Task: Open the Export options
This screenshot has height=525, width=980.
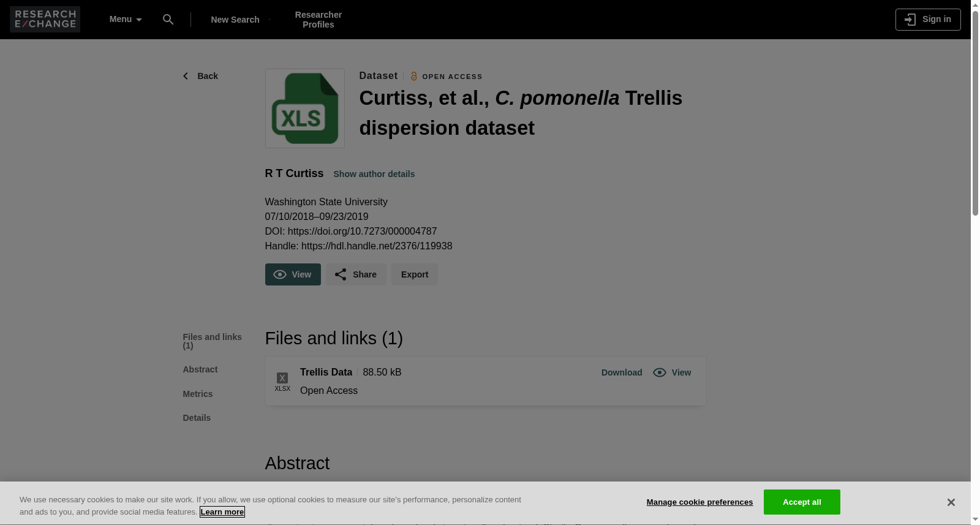Action: [x=415, y=274]
